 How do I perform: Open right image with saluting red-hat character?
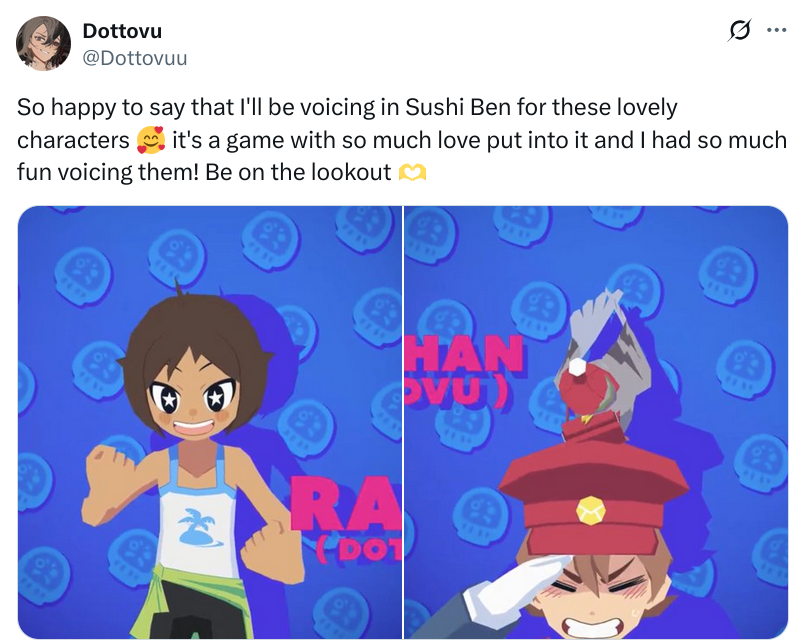[596, 423]
